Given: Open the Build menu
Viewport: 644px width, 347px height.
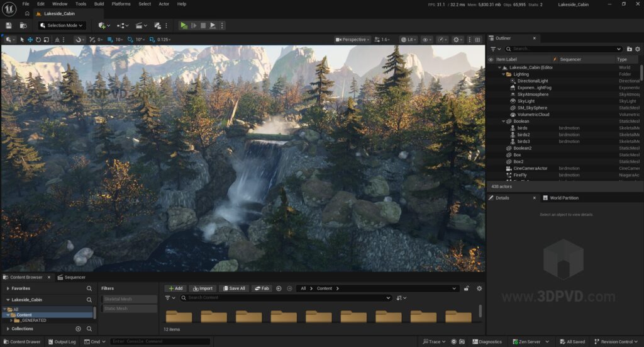Looking at the screenshot, I should pyautogui.click(x=99, y=4).
